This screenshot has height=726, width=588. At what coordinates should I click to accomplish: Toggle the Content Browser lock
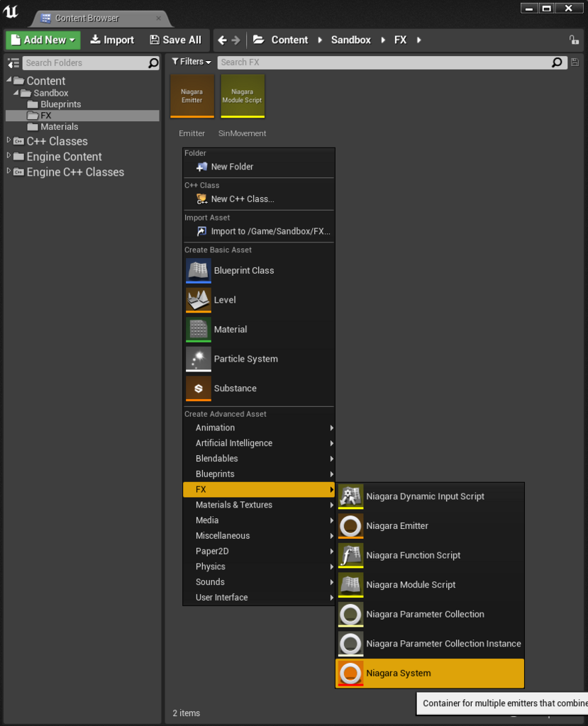tap(574, 40)
